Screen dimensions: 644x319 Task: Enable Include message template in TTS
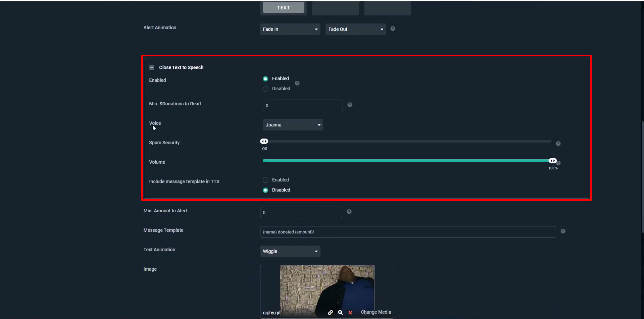(265, 180)
